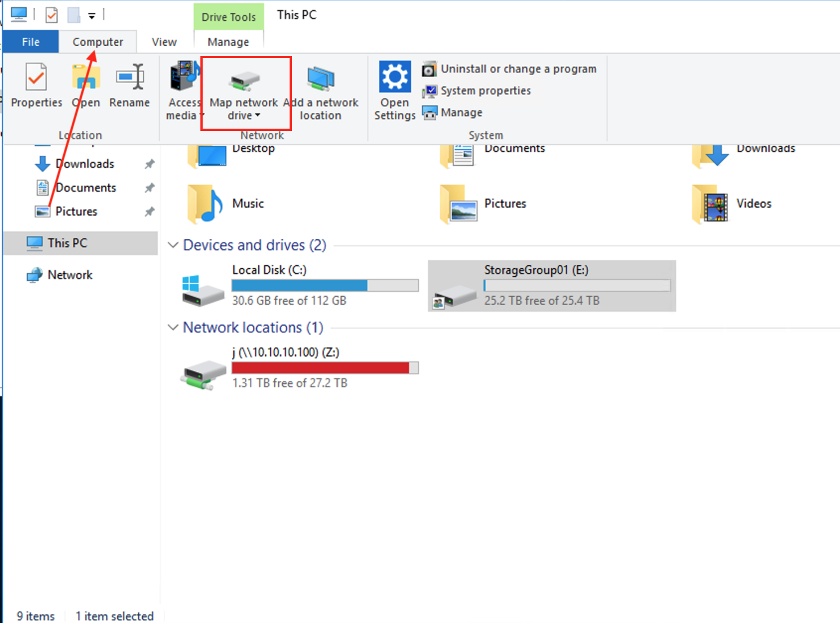Click '25.2 TB free of 25.4 TB' text
The width and height of the screenshot is (840, 623).
coord(542,301)
